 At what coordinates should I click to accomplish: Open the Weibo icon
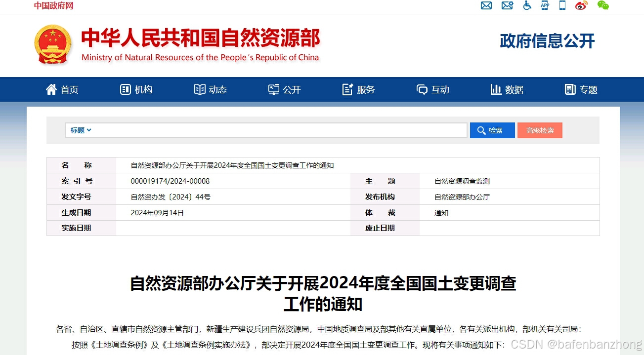(x=581, y=5)
